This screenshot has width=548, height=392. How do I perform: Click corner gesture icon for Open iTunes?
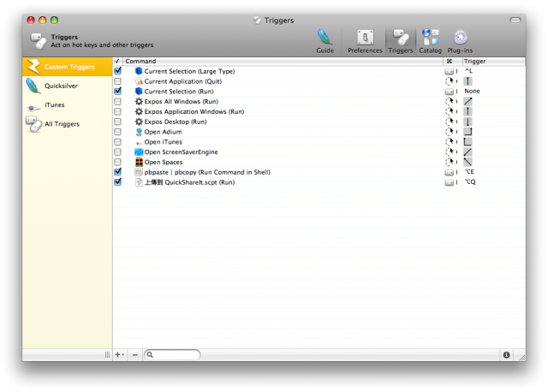(x=468, y=142)
